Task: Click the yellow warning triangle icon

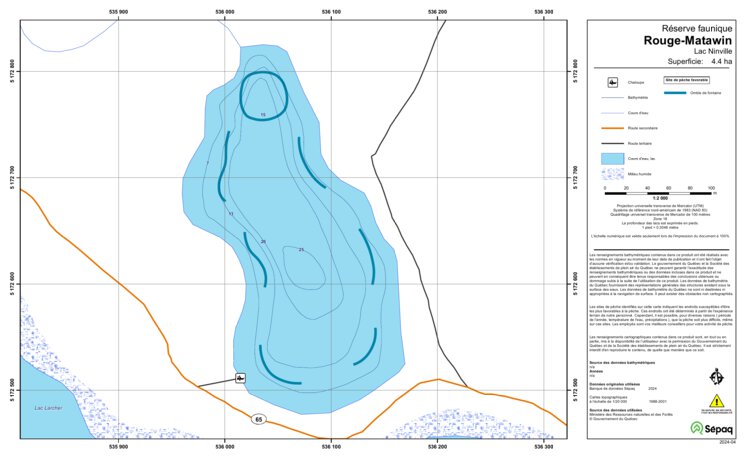Action: click(x=716, y=401)
